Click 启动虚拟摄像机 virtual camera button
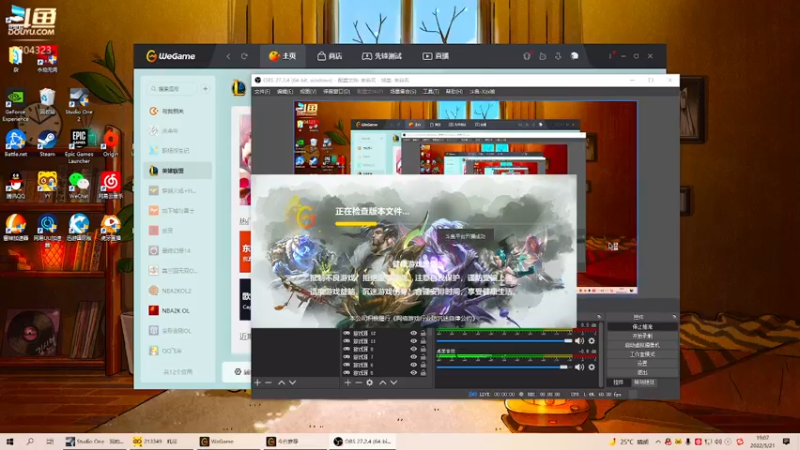The height and width of the screenshot is (450, 800). coord(642,345)
